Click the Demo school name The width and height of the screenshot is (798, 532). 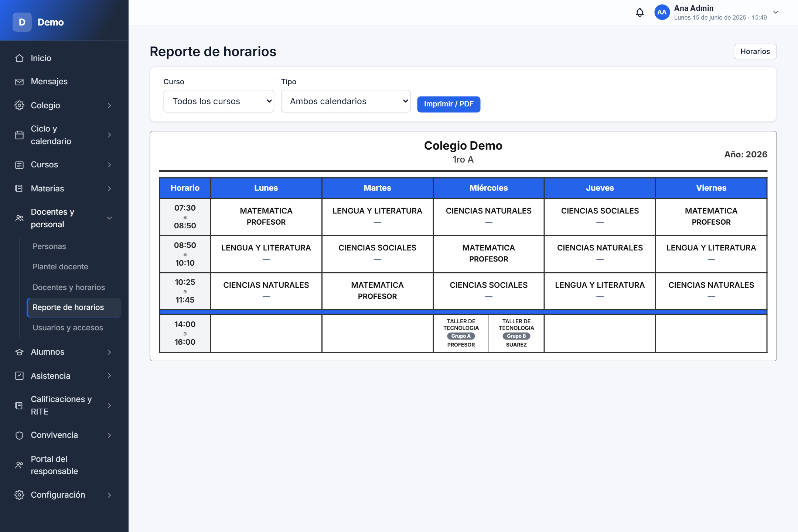[x=51, y=22]
